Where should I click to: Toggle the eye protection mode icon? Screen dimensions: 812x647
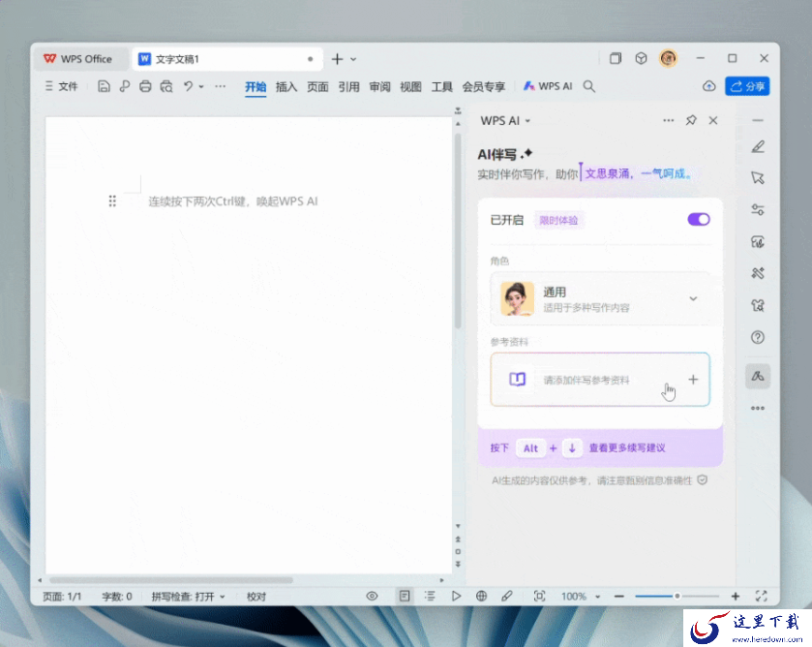pyautogui.click(x=372, y=597)
